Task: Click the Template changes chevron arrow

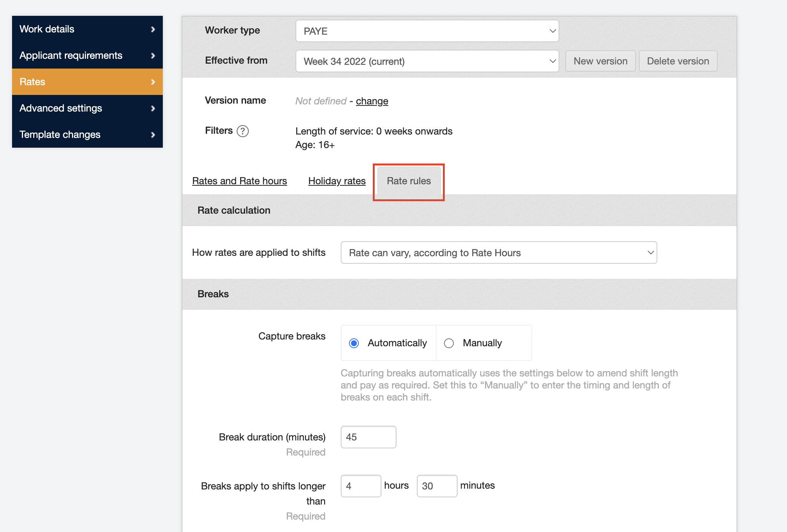Action: 153,135
